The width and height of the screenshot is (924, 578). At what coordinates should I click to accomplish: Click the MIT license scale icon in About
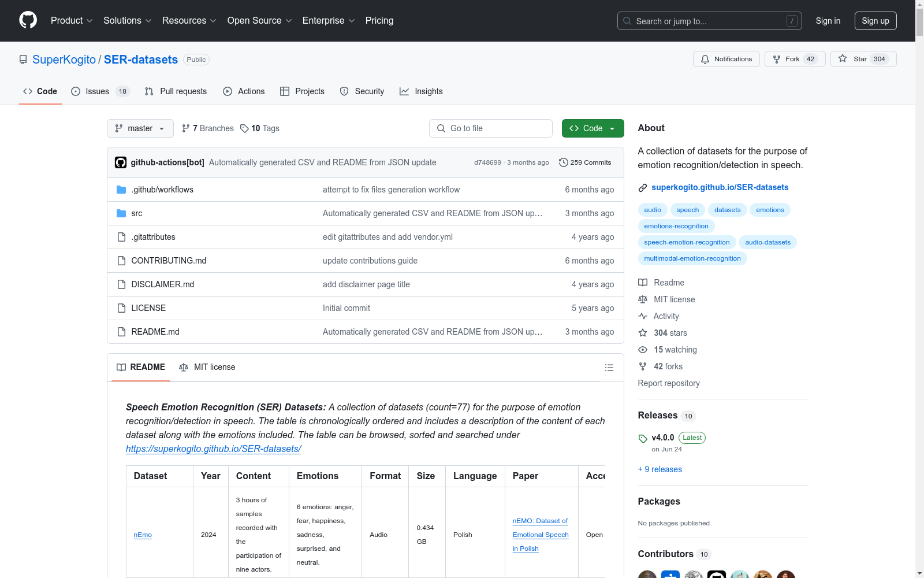pos(643,299)
